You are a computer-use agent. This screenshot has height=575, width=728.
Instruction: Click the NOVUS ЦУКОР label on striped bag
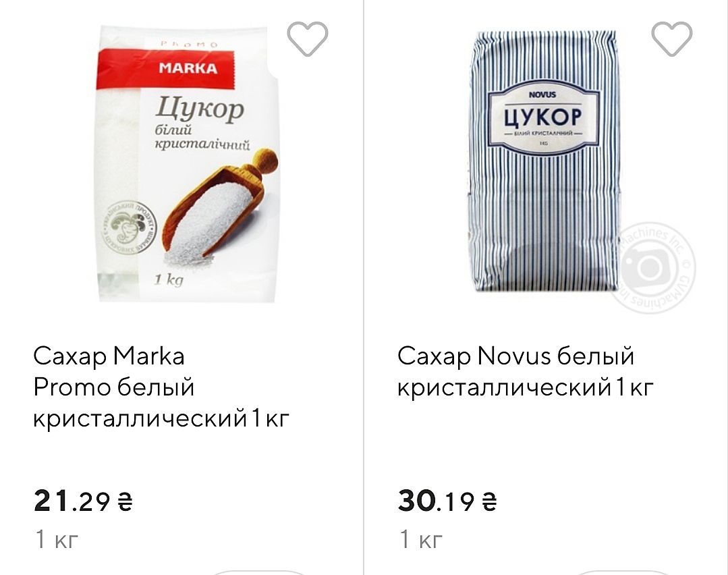542,117
